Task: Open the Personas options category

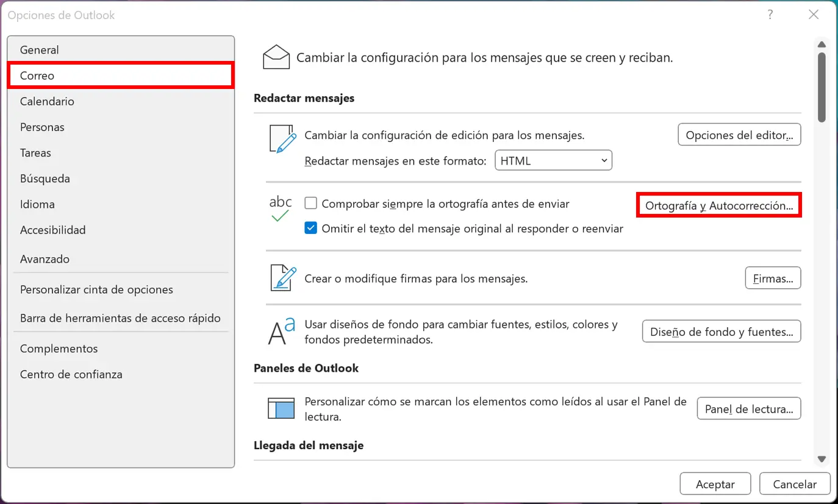Action: click(x=121, y=127)
